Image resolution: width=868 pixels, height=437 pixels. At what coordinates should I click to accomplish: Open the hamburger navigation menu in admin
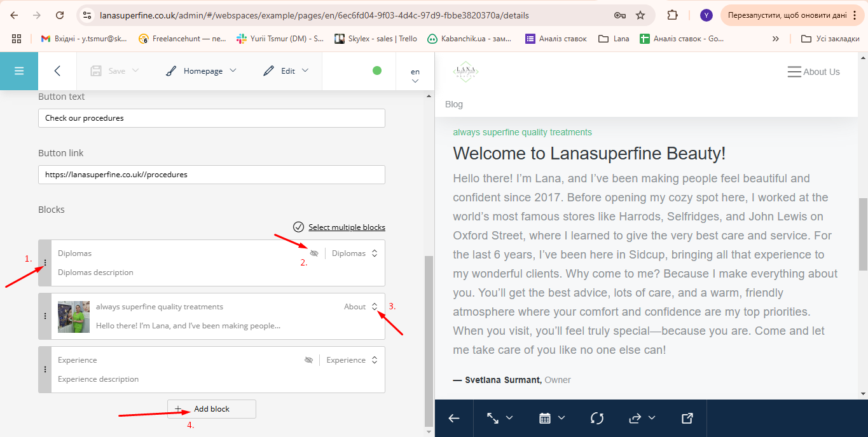18,71
